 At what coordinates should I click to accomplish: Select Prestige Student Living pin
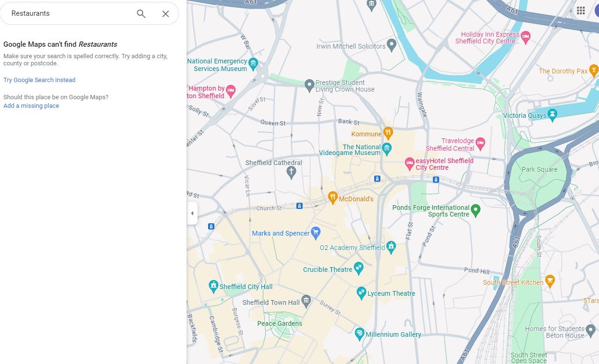click(x=309, y=85)
